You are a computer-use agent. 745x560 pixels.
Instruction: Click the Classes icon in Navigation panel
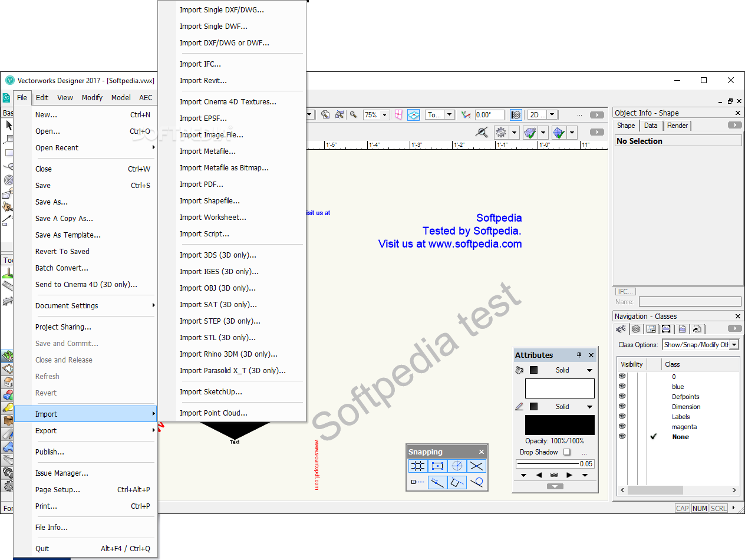coord(621,329)
